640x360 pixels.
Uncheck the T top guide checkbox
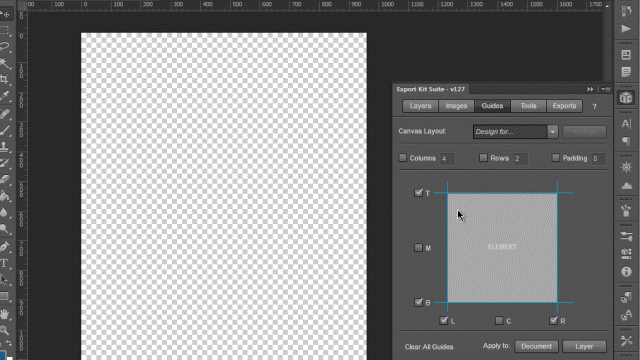pyautogui.click(x=418, y=193)
